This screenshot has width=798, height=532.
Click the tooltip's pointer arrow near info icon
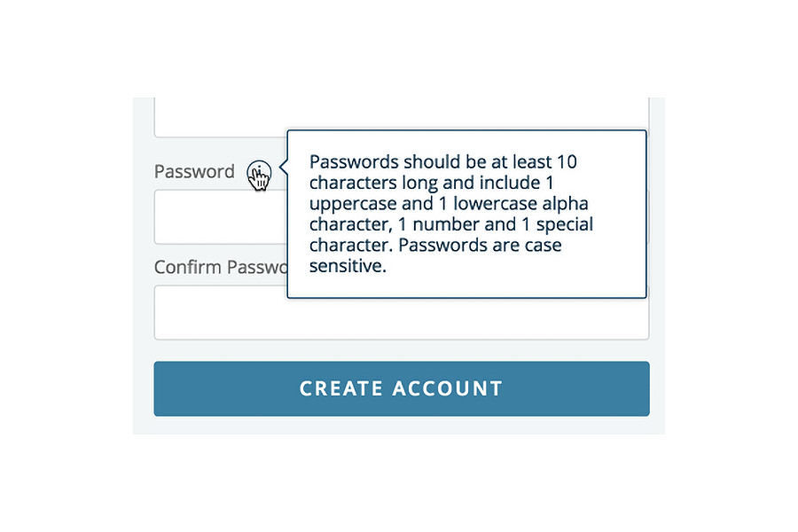coord(284,166)
